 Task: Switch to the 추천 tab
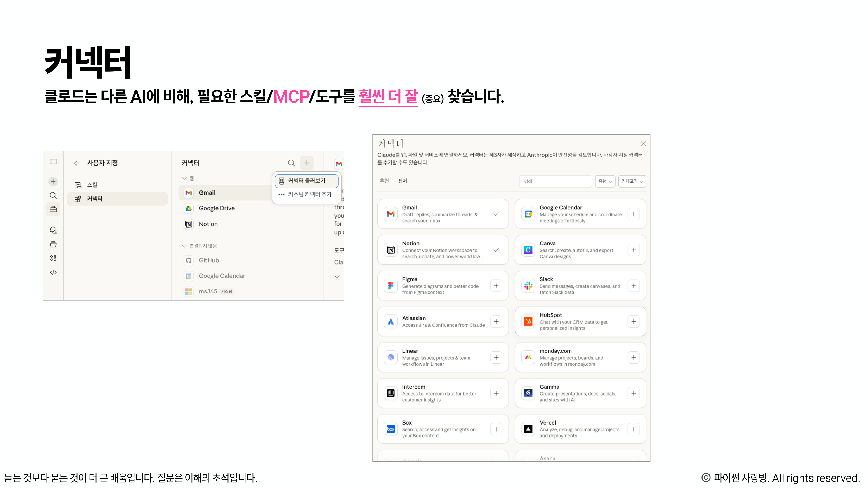[x=384, y=181]
